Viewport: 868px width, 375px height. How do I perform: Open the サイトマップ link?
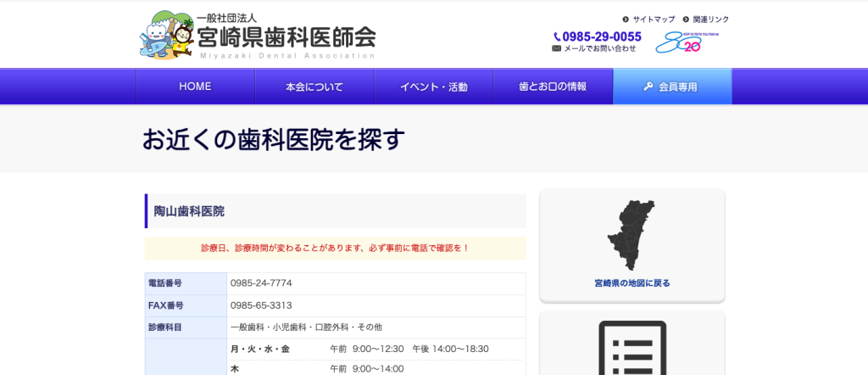654,19
